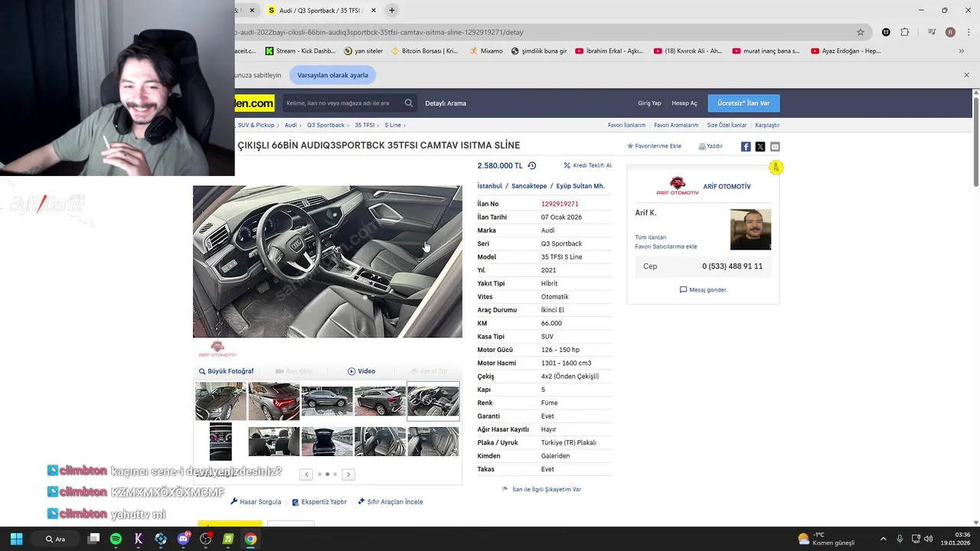Open the Chrome profile avatar R
Viewport: 980px width, 551px height.
(950, 32)
